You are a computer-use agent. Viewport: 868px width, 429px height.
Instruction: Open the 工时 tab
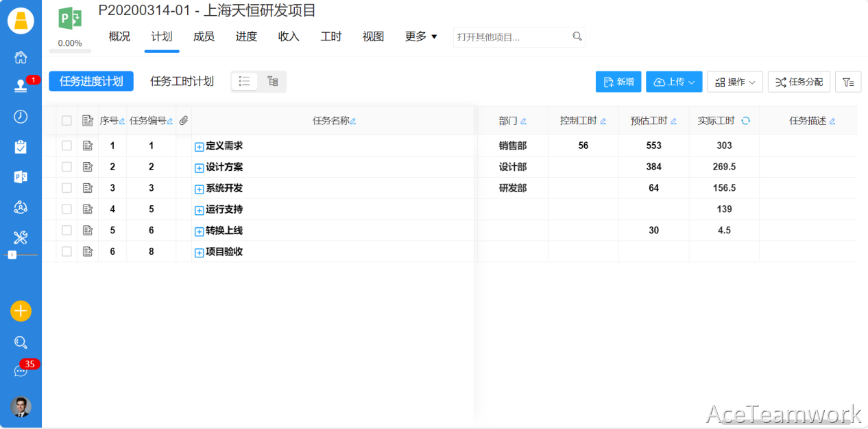tap(331, 36)
